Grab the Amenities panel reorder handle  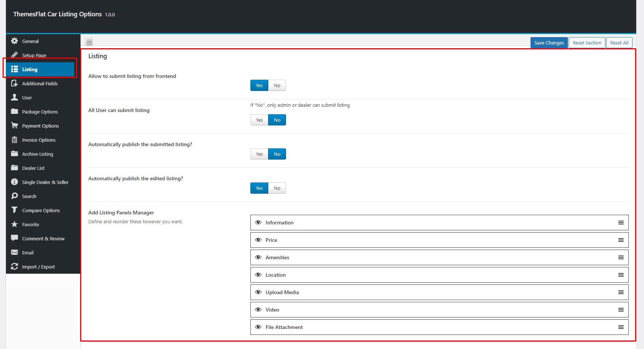point(621,257)
